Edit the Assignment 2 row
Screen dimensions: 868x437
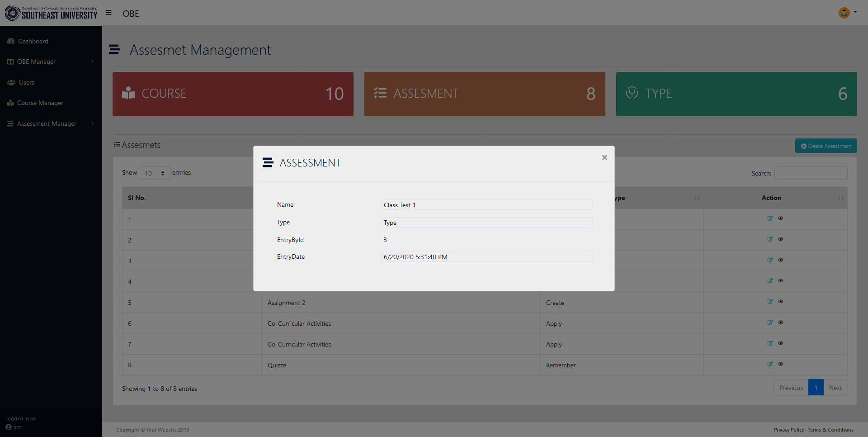point(770,302)
